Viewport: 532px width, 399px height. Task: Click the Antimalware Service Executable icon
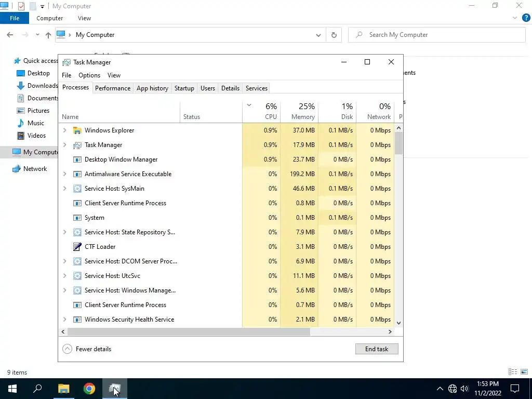tap(77, 174)
